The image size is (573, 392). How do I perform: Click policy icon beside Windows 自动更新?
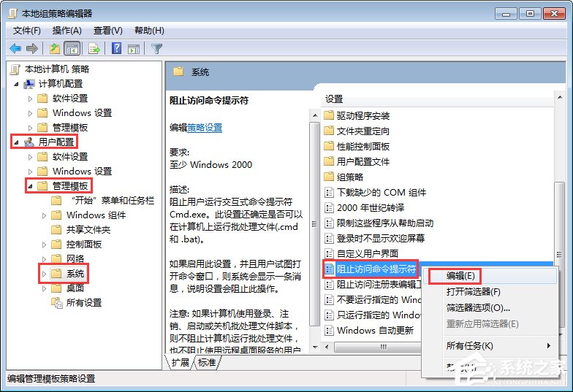click(x=329, y=330)
